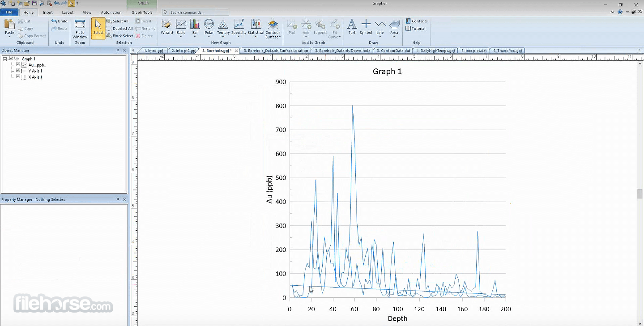Close the Object Manager panel
The height and width of the screenshot is (326, 644).
click(x=124, y=50)
